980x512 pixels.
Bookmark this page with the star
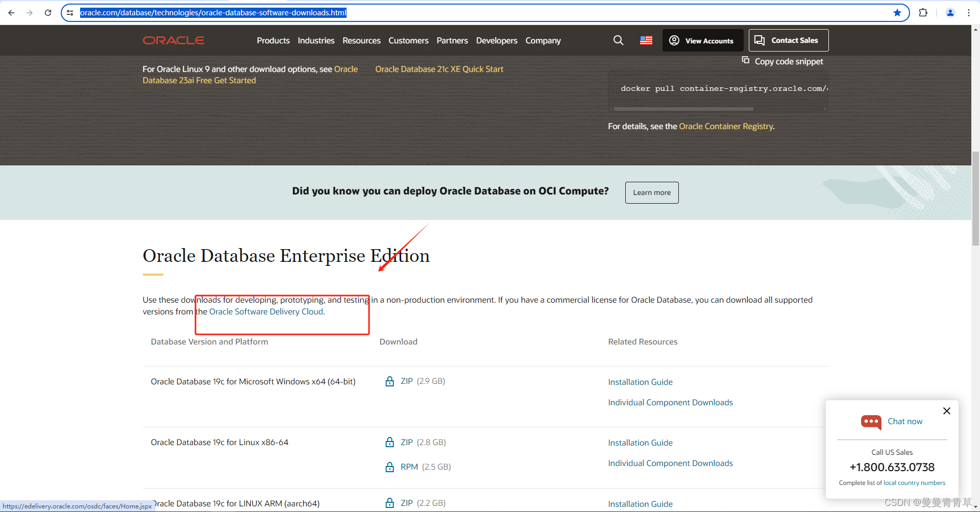pos(897,12)
